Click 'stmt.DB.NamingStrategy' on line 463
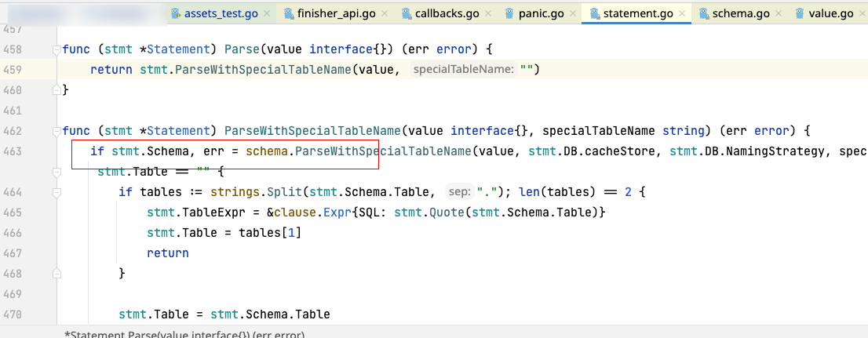Image resolution: width=868 pixels, height=338 pixels. coord(747,151)
